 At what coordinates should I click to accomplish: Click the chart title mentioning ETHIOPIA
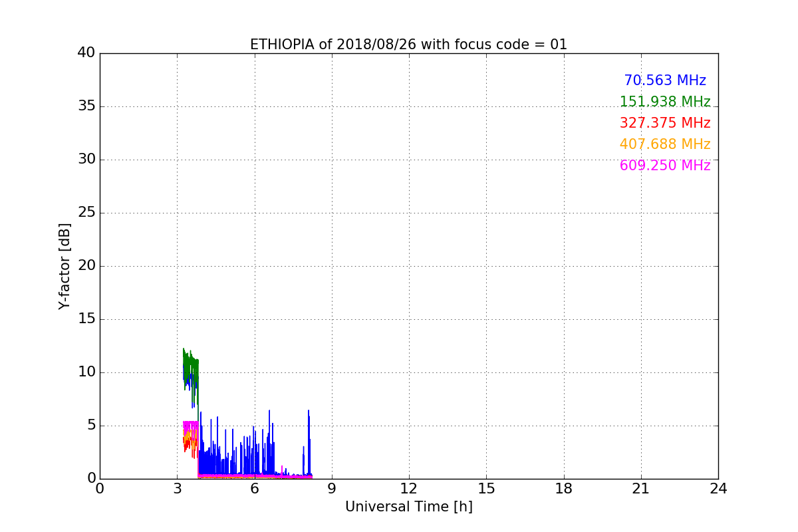[408, 45]
